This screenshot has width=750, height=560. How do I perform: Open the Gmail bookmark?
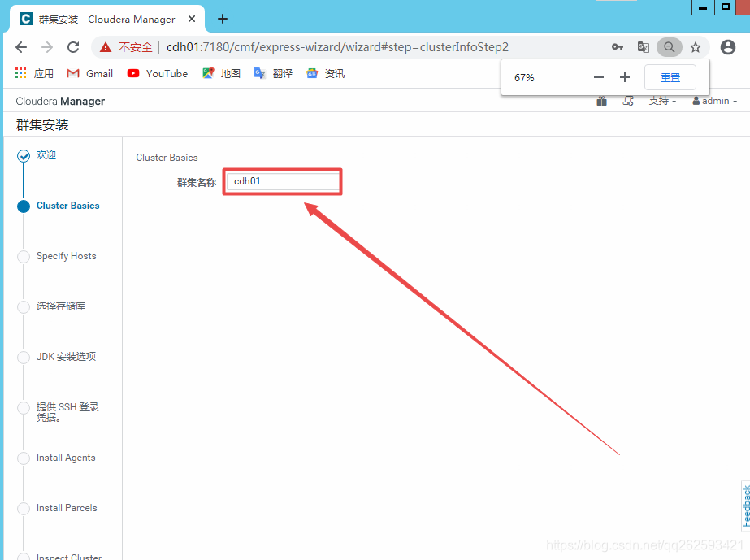coord(90,73)
